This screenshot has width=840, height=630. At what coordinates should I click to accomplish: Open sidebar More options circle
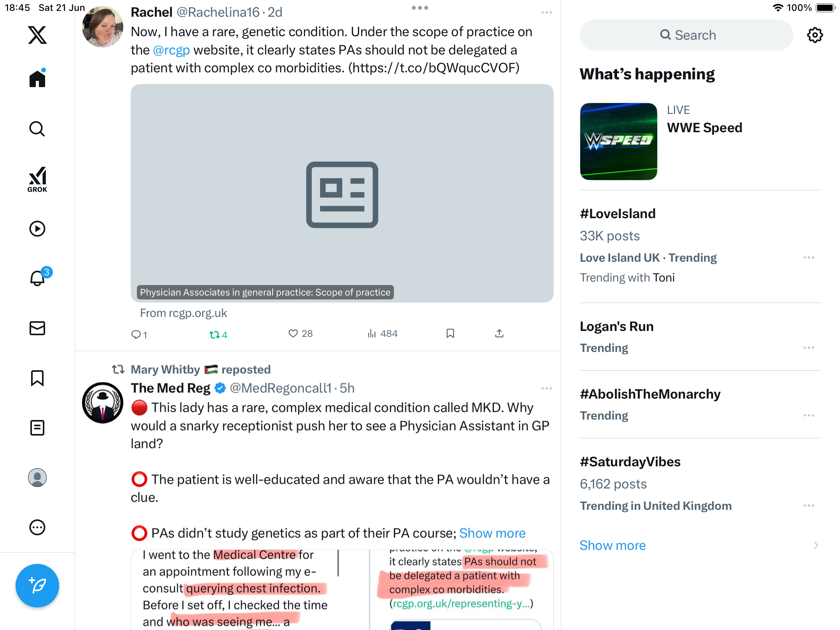37,527
